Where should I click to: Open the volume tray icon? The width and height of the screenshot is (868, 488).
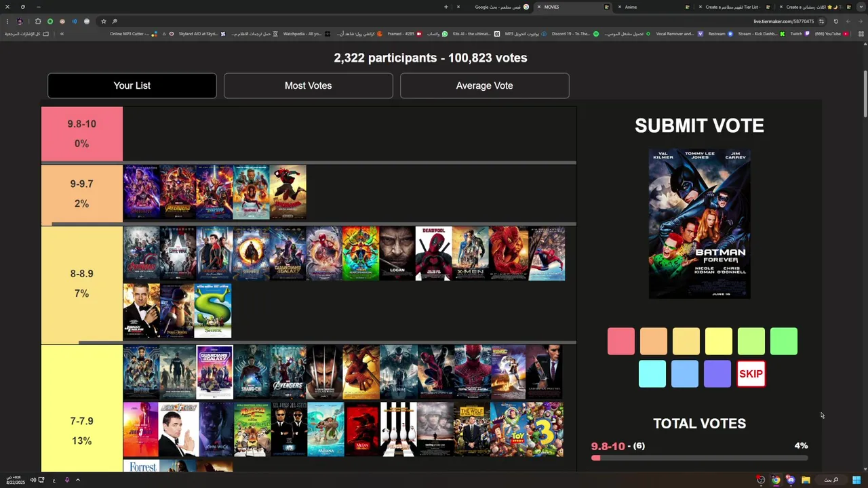pyautogui.click(x=33, y=480)
